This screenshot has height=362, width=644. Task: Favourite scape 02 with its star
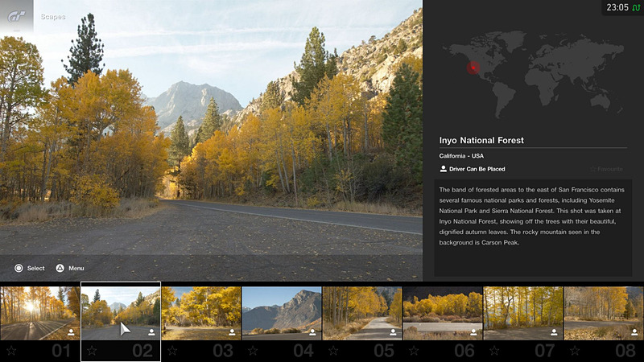click(92, 351)
